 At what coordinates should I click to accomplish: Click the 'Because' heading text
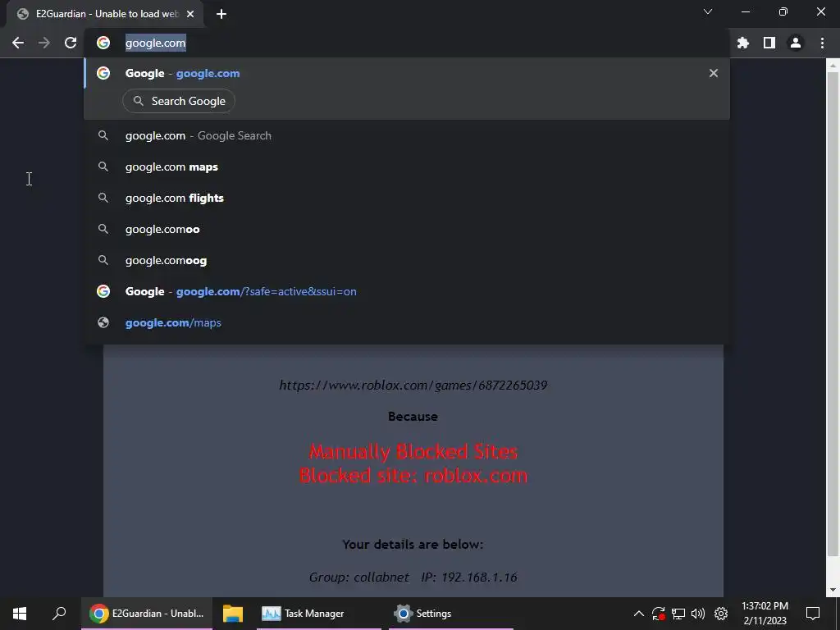click(413, 416)
